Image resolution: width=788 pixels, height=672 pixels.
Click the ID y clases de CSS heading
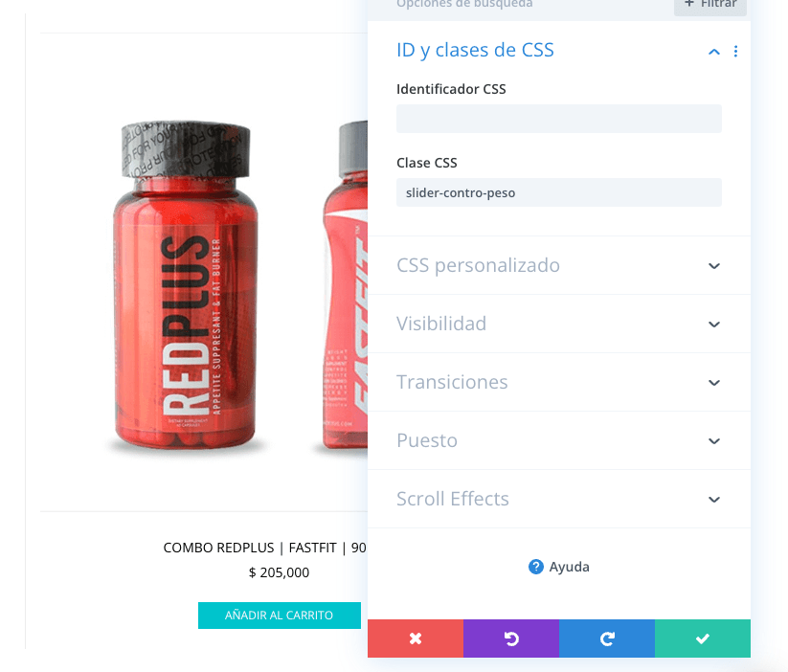[x=475, y=51]
